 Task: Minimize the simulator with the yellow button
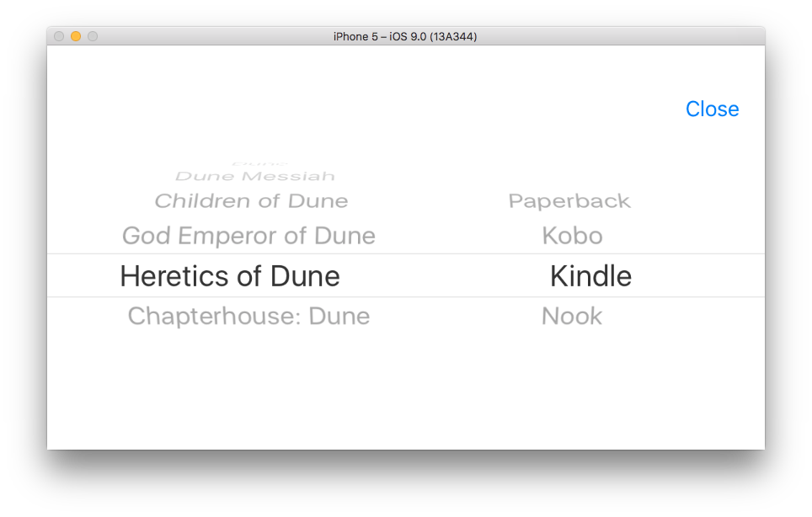click(76, 36)
